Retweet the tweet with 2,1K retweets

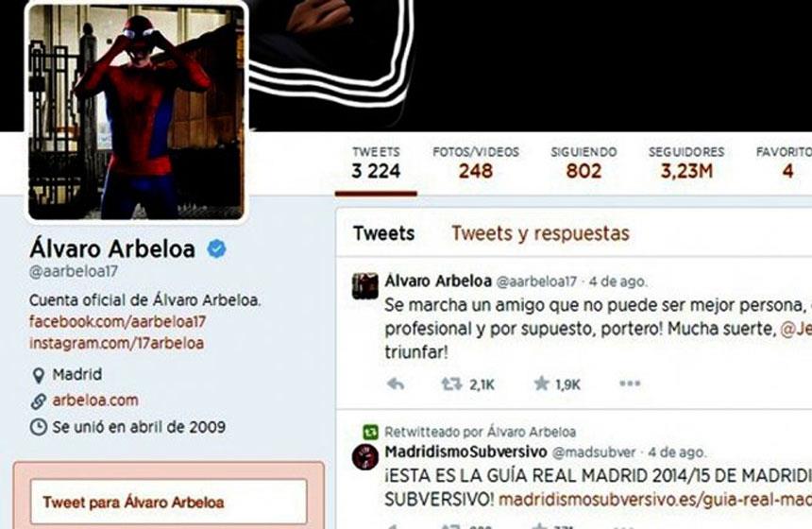click(x=451, y=384)
